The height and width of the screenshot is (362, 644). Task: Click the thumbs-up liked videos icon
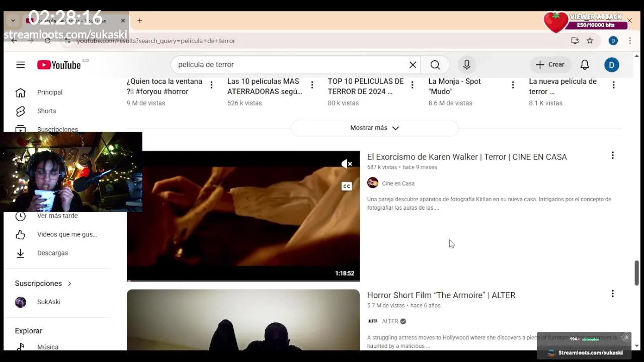[20, 234]
